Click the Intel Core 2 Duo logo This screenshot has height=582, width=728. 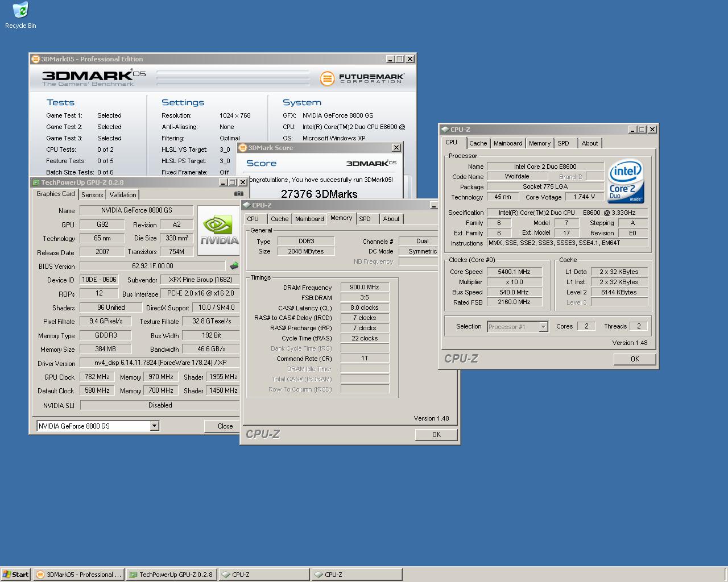click(x=626, y=181)
